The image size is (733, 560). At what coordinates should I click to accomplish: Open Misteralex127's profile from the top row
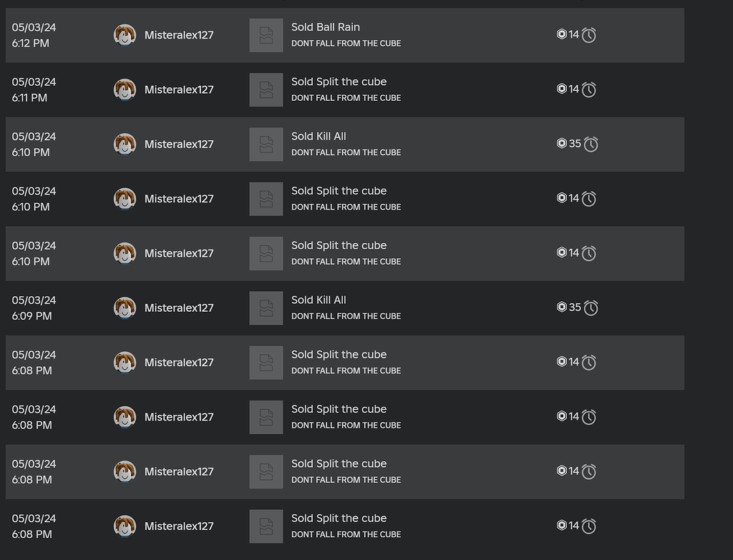(x=178, y=34)
